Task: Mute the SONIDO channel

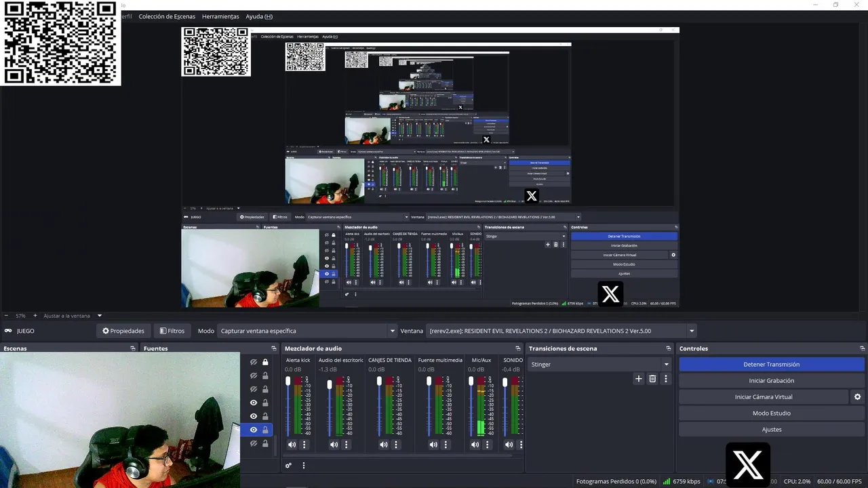Action: [509, 445]
